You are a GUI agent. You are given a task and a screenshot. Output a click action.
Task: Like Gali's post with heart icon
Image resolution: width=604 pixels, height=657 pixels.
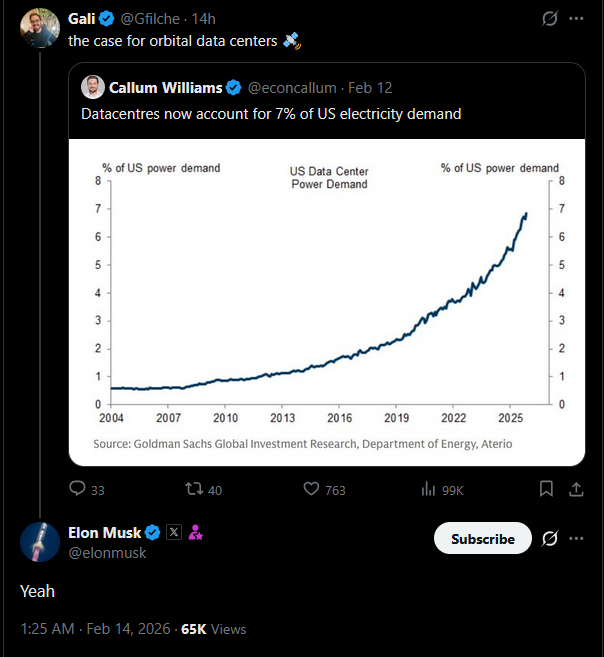(312, 489)
